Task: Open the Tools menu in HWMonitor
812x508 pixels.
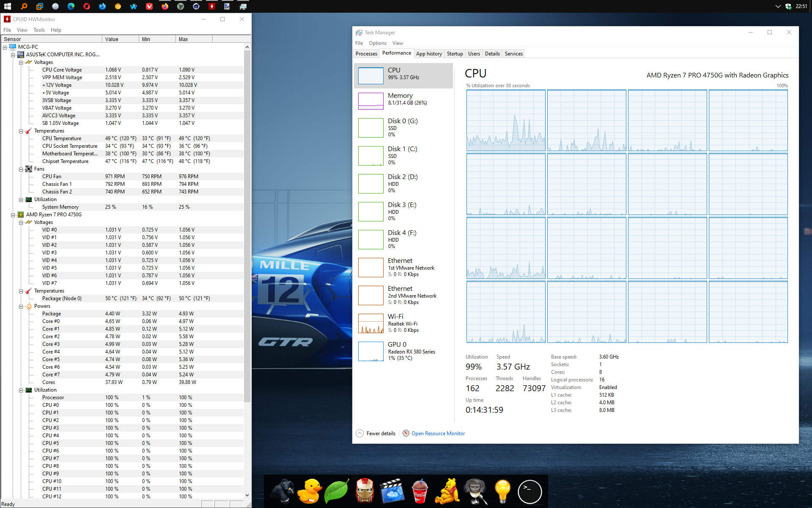Action: coord(39,30)
